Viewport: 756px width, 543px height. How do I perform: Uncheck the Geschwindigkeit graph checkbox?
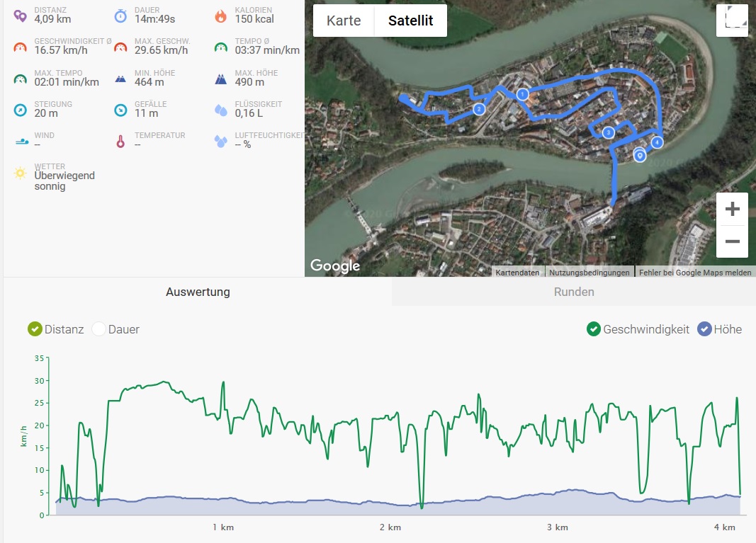[x=593, y=329]
